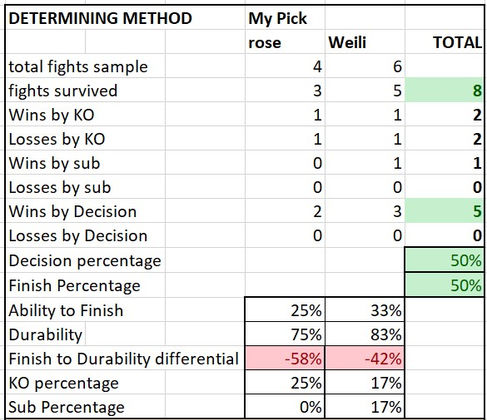Select the Losses by Decision row label
This screenshot has height=420, width=487.
78,235
